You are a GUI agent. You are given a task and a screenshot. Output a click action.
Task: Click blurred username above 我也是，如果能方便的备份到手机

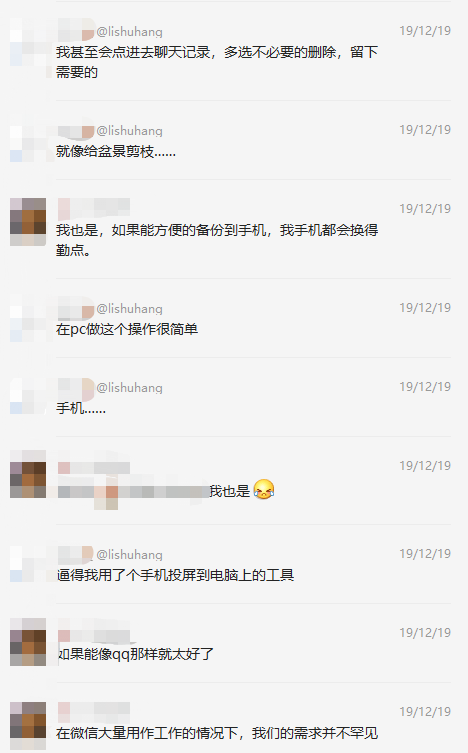click(x=94, y=208)
